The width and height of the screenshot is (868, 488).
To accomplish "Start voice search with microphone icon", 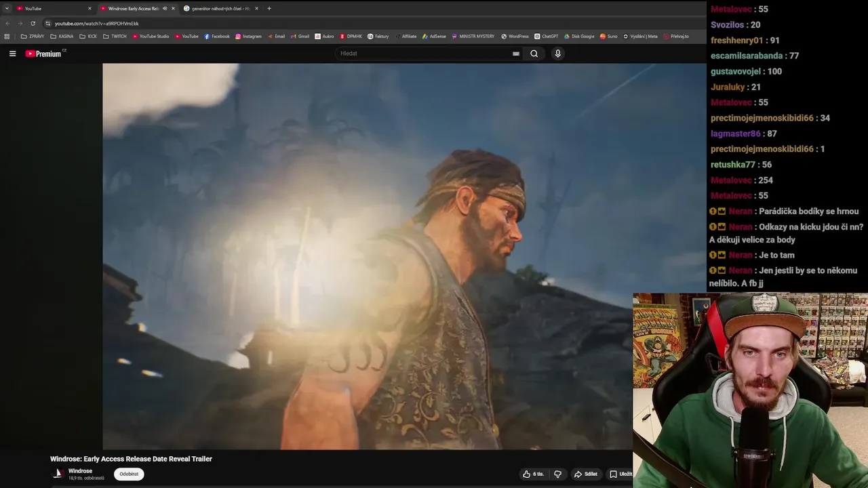I will pyautogui.click(x=557, y=54).
